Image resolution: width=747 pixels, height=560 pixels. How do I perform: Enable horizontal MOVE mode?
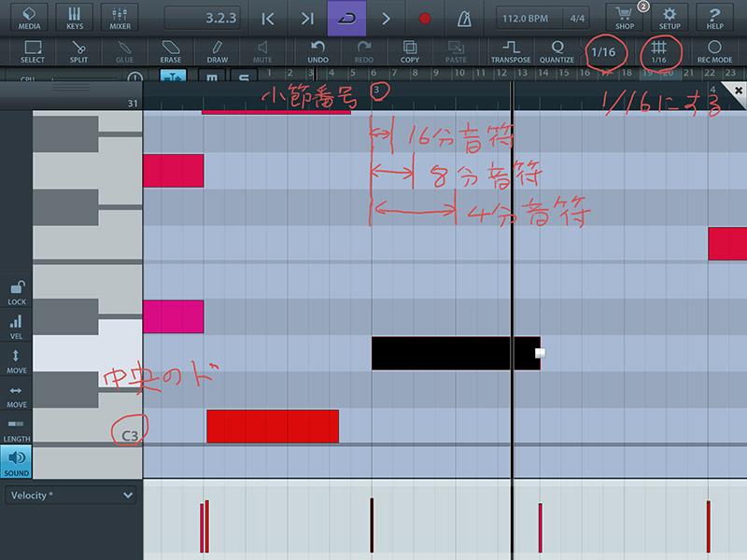click(16, 396)
